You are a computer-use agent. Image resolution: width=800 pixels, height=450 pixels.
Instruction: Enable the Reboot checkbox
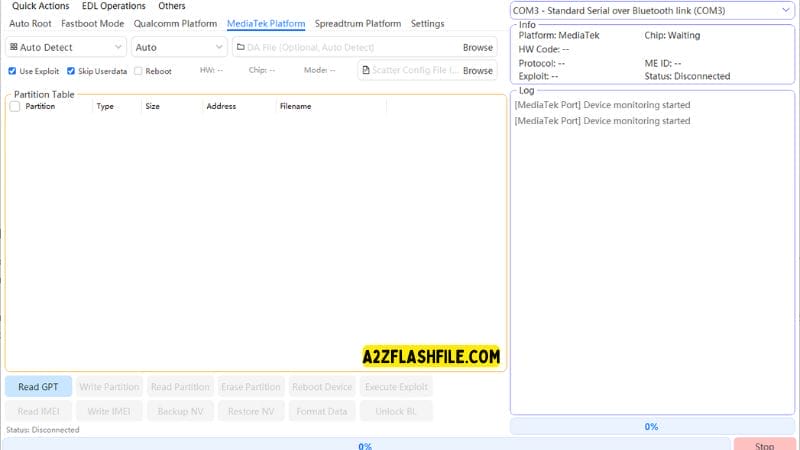(138, 71)
